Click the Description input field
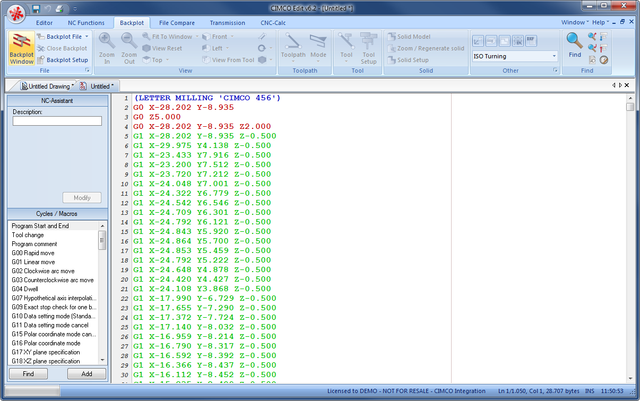Viewport: 640px width, 401px height. coord(57,121)
